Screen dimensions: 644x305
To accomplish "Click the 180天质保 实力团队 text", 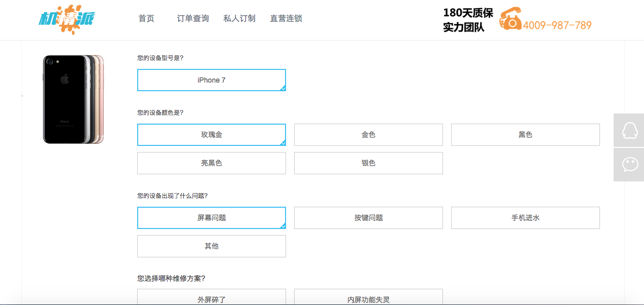I will click(468, 20).
